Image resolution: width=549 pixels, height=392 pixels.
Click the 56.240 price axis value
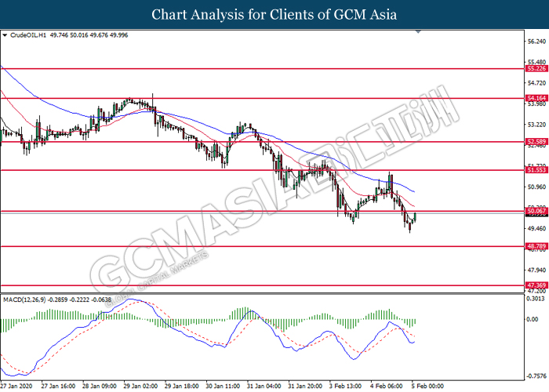pyautogui.click(x=536, y=42)
